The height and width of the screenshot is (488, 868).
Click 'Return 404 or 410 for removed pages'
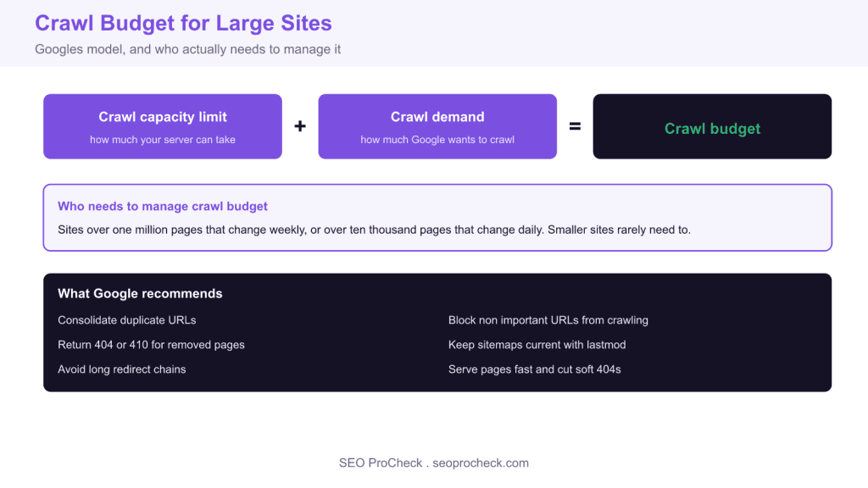151,345
